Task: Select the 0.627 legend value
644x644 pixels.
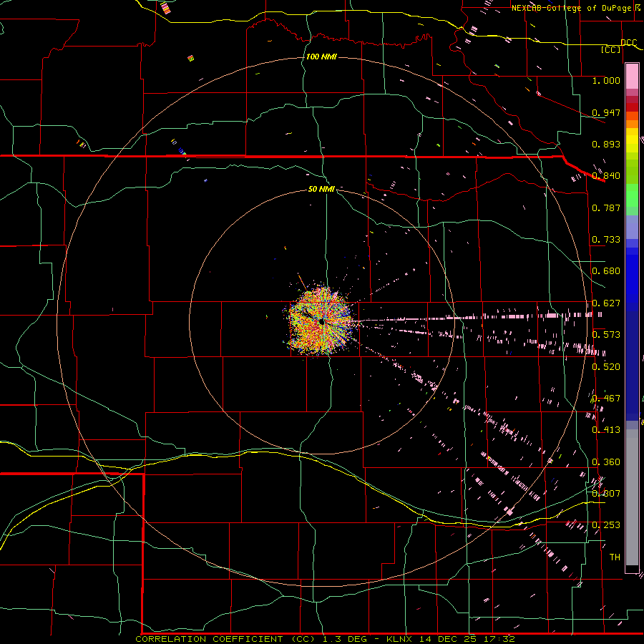Action: click(x=606, y=303)
